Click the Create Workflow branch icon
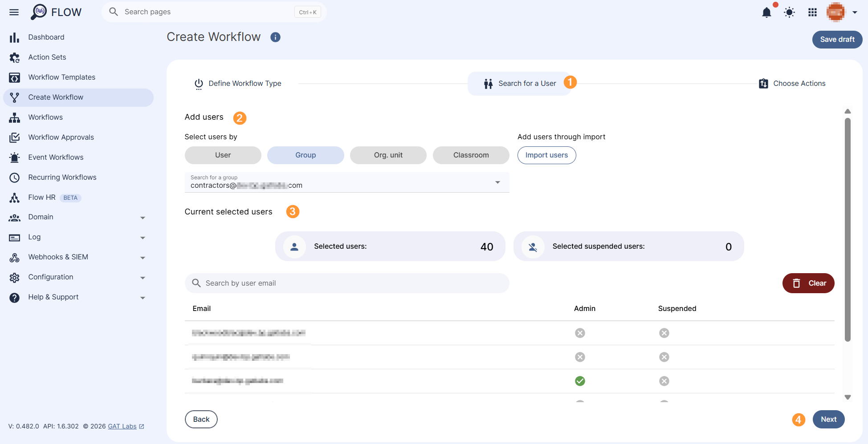 [14, 97]
